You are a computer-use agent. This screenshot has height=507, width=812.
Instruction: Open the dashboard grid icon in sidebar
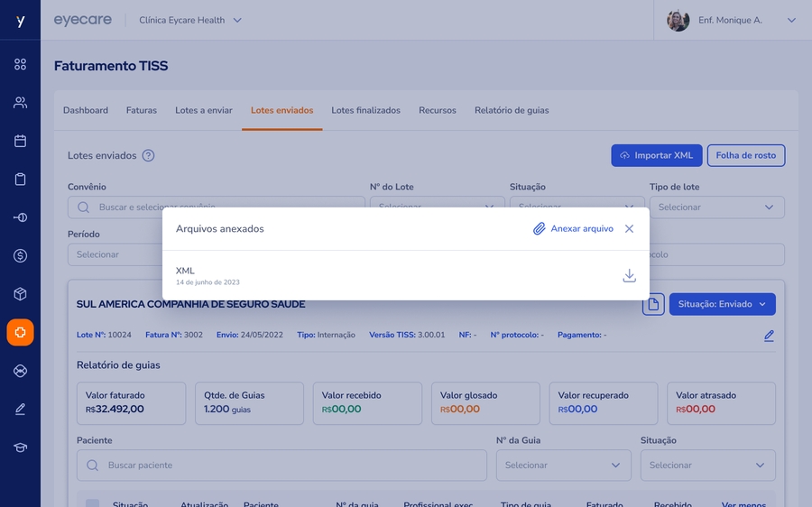tap(20, 64)
